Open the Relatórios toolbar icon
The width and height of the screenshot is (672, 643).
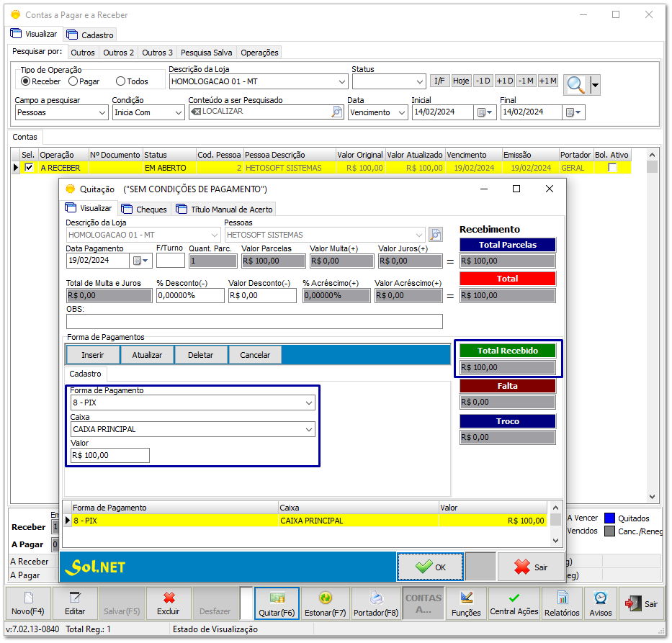tap(562, 598)
